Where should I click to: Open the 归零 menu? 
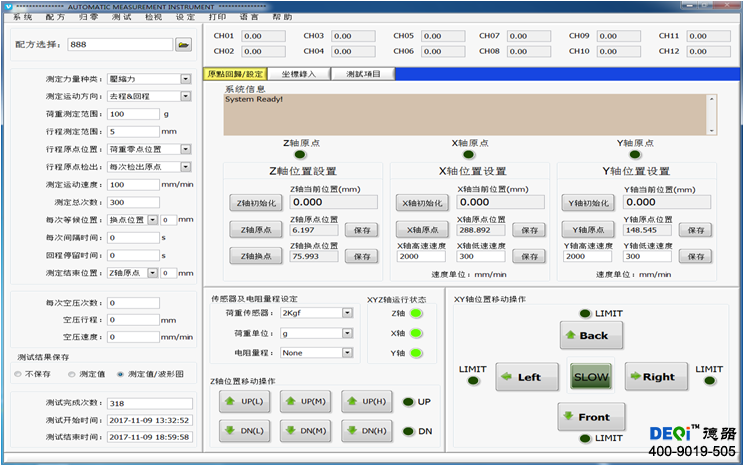click(x=88, y=17)
